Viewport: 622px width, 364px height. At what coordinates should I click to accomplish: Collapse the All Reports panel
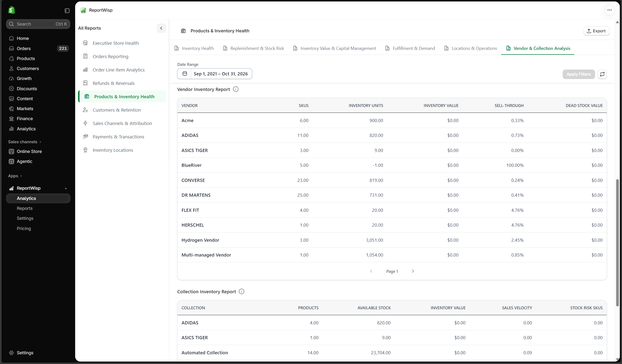[161, 28]
